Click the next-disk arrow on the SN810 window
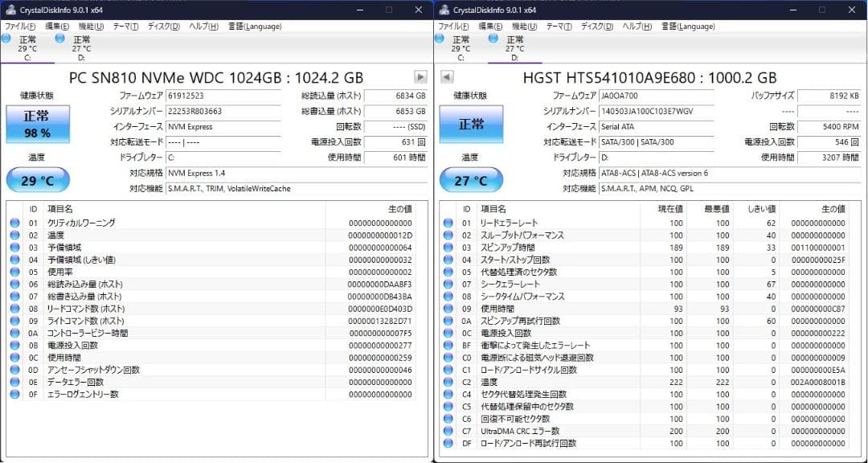868x463 pixels. coord(420,77)
